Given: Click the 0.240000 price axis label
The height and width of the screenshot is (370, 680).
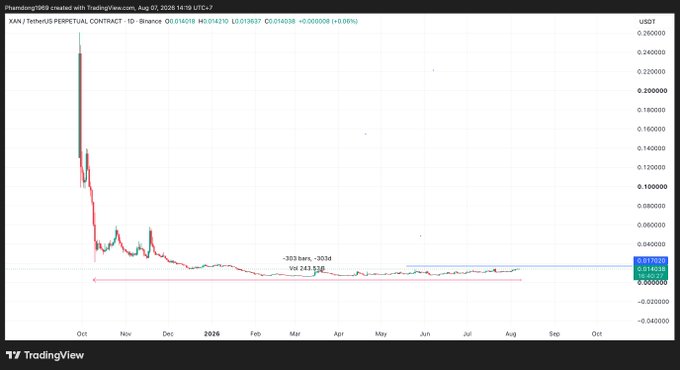Looking at the screenshot, I should coord(651,52).
